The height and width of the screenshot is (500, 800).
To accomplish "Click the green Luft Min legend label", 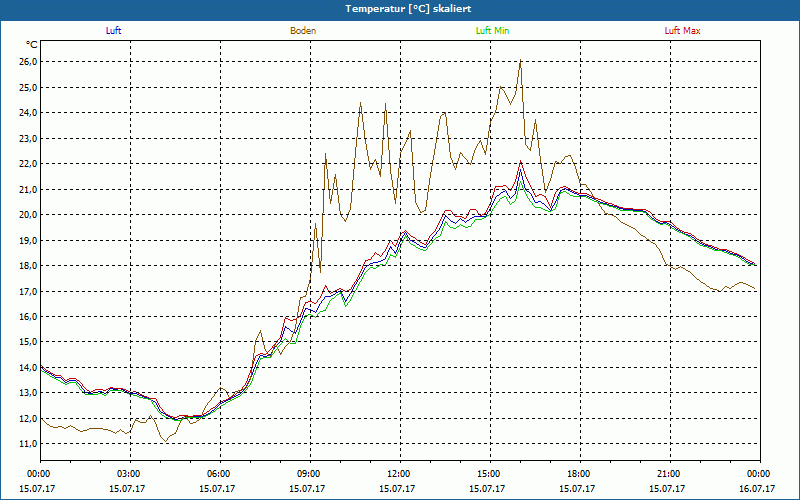I will [492, 31].
